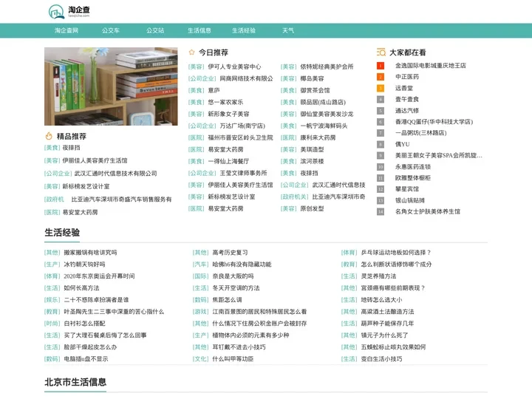Open the 天气 nav item
532x399 pixels.
point(288,30)
